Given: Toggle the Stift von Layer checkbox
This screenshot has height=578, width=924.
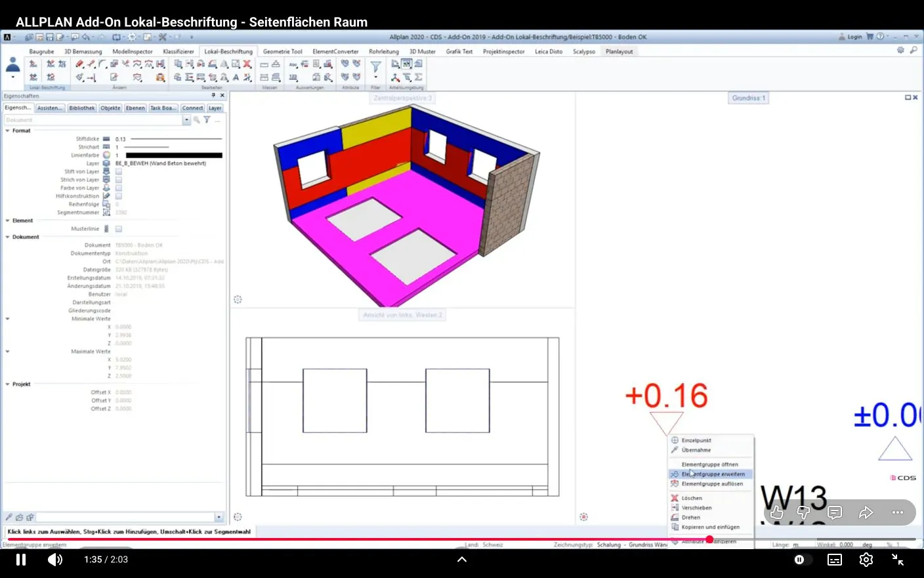Looking at the screenshot, I should [119, 172].
